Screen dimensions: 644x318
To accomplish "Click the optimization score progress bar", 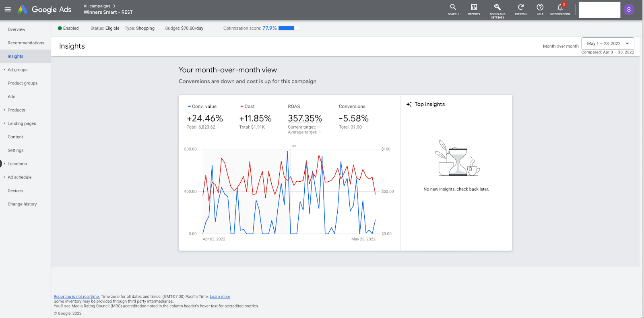I will coord(288,28).
